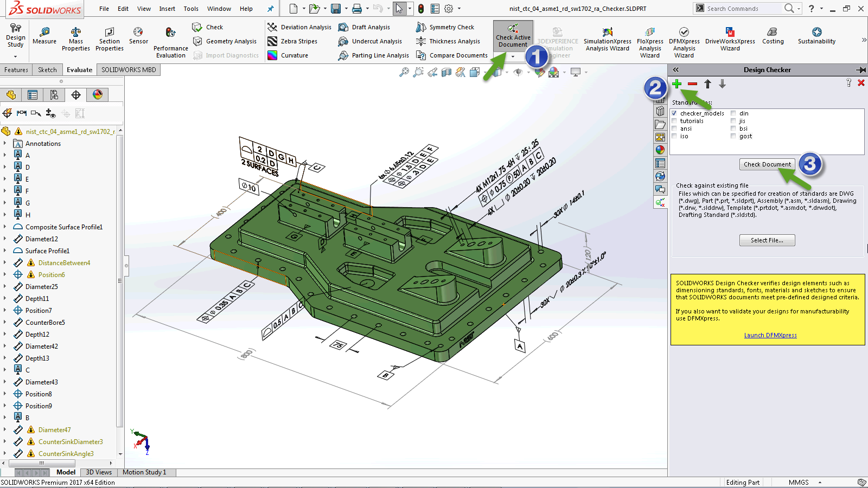This screenshot has width=868, height=488.
Task: Open Mass Properties
Action: coord(76,39)
